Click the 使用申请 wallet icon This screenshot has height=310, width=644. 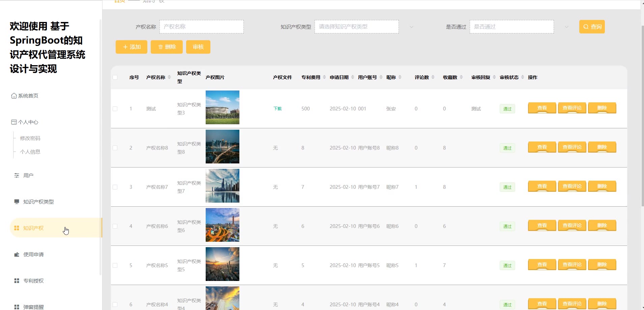pos(17,255)
